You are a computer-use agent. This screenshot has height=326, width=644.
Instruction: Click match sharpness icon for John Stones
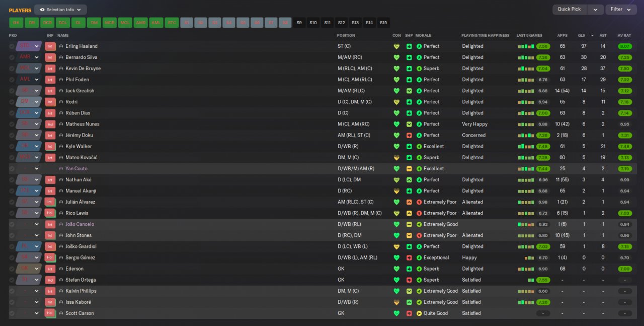click(x=409, y=235)
